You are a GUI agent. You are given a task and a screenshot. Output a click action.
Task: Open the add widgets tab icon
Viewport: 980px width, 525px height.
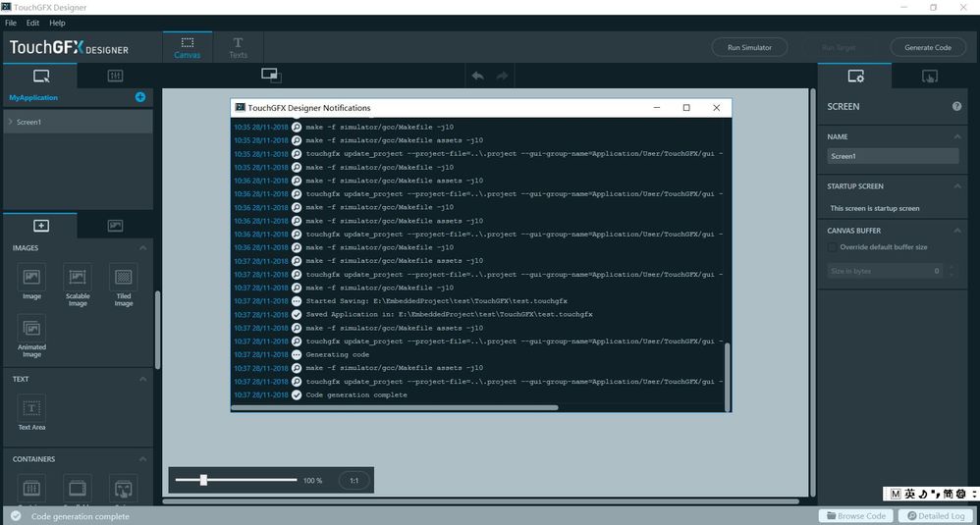(40, 226)
